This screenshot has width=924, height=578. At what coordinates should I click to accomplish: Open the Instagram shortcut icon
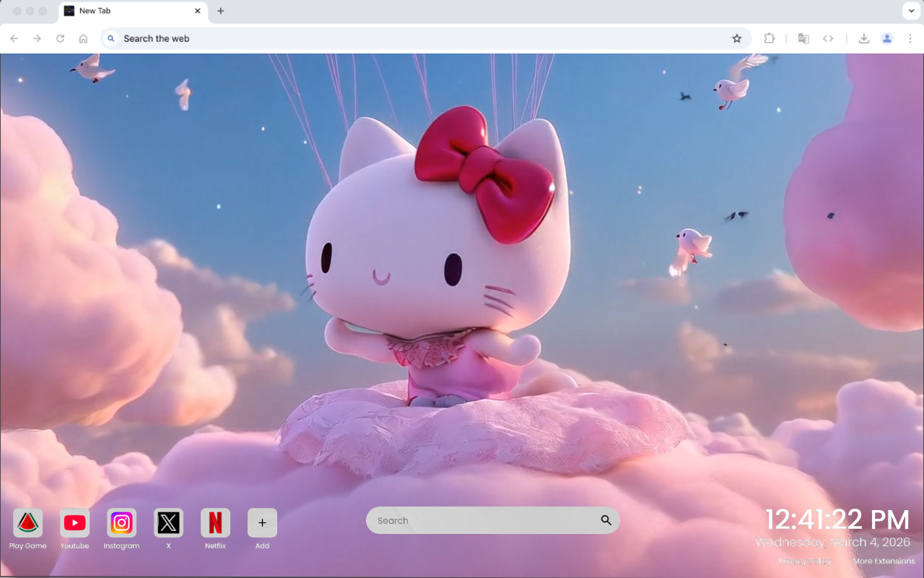(x=121, y=523)
